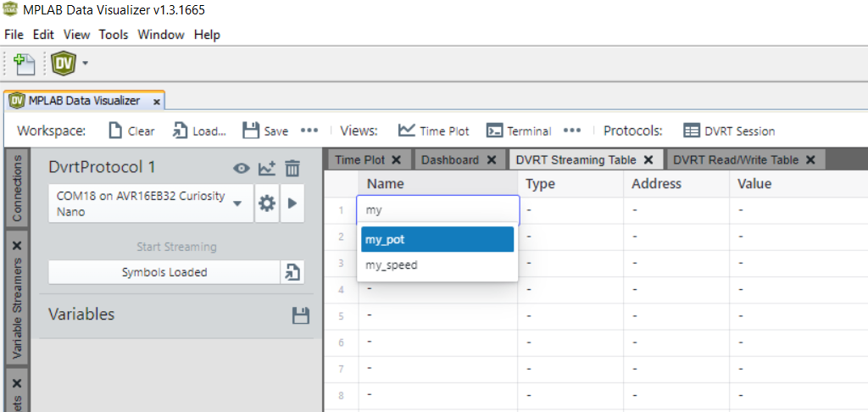Open DVRT settings gear icon
The width and height of the screenshot is (868, 412).
point(267,203)
